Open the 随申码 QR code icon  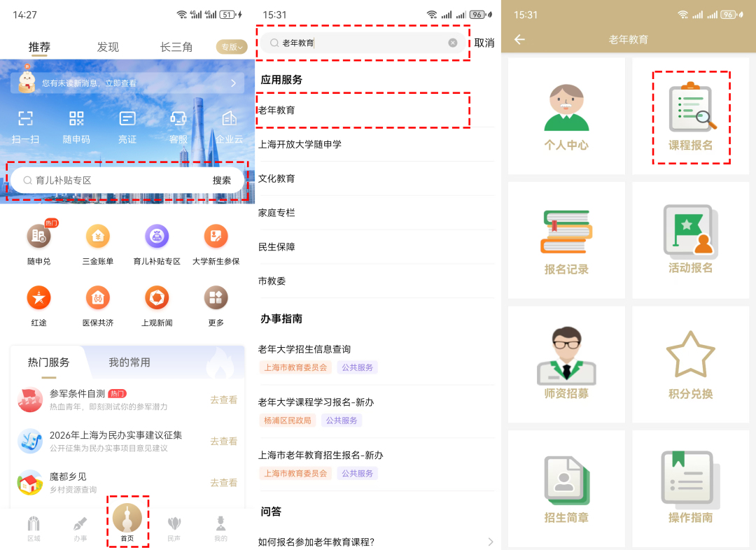(76, 119)
